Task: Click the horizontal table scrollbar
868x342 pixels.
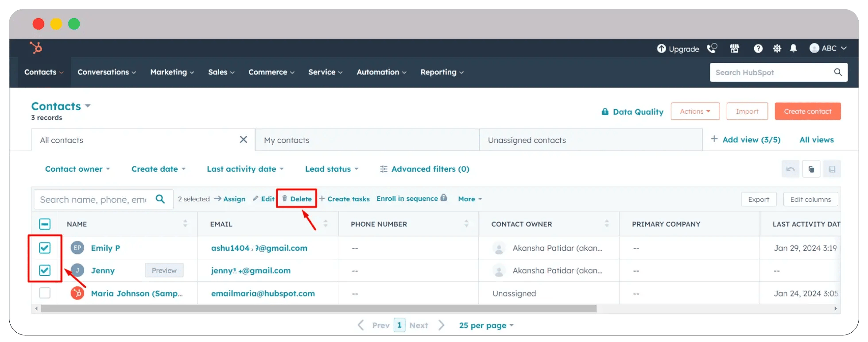Action: click(318, 308)
